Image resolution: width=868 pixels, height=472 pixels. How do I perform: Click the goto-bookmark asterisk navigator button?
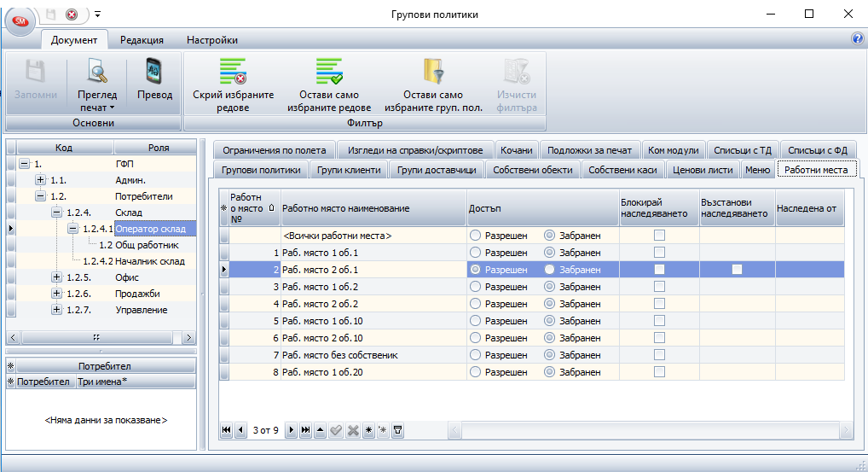(x=383, y=430)
